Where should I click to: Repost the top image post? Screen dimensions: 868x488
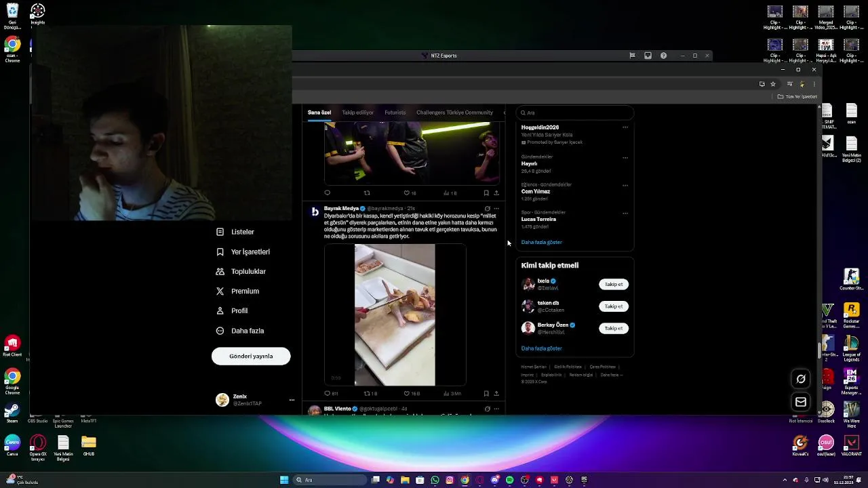point(367,192)
